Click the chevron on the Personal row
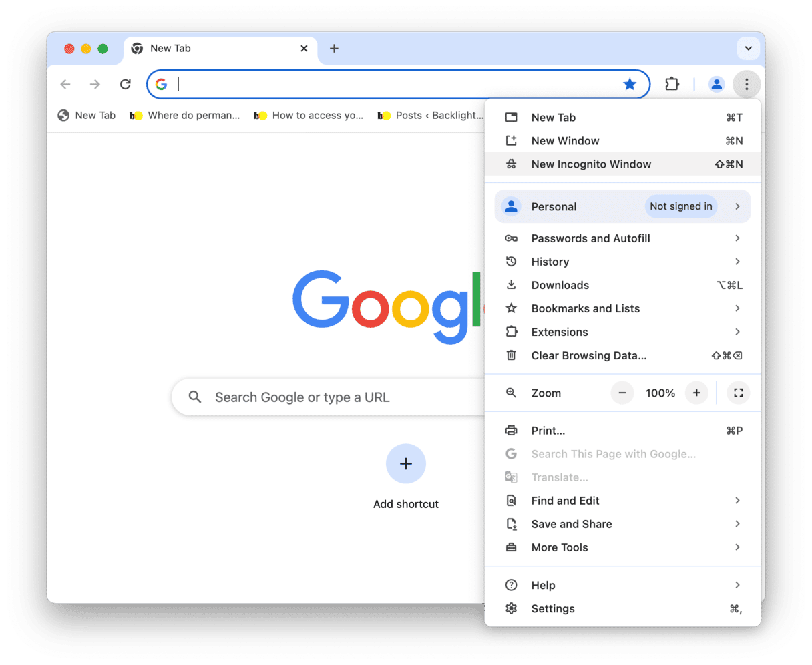Viewport: 812px width, 665px height. (x=737, y=206)
